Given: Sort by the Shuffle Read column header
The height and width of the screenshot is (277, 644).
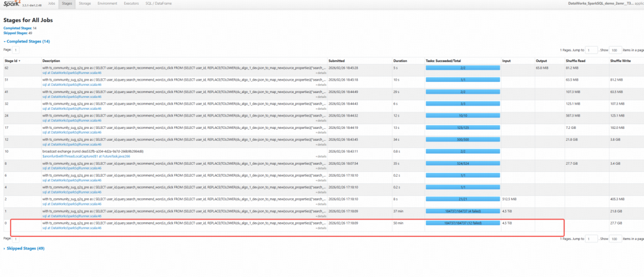Looking at the screenshot, I should click(x=575, y=61).
